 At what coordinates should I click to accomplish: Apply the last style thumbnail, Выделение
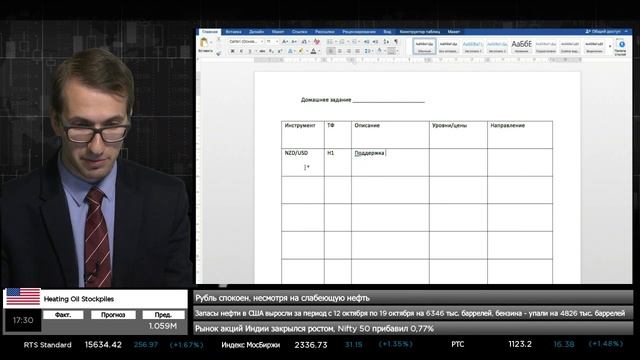tap(594, 47)
